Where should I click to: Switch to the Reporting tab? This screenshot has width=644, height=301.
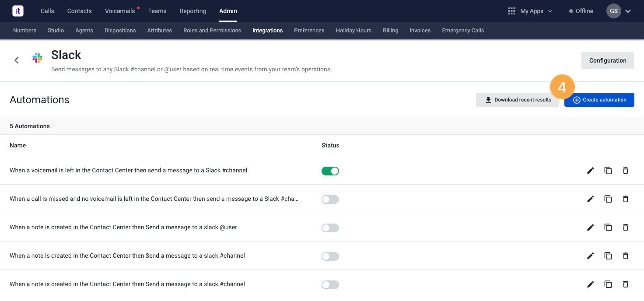[193, 11]
